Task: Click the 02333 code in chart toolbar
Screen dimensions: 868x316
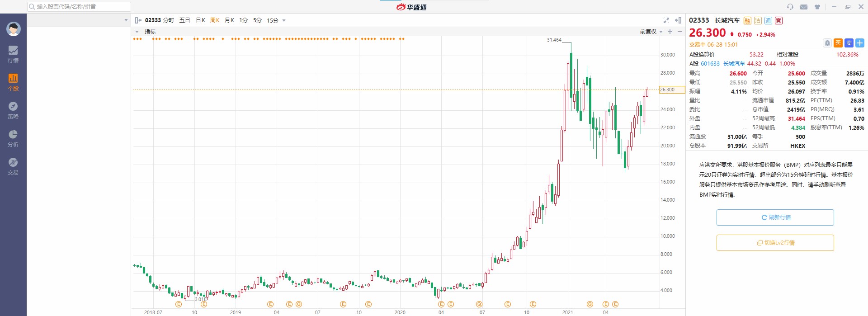Action: click(x=153, y=20)
